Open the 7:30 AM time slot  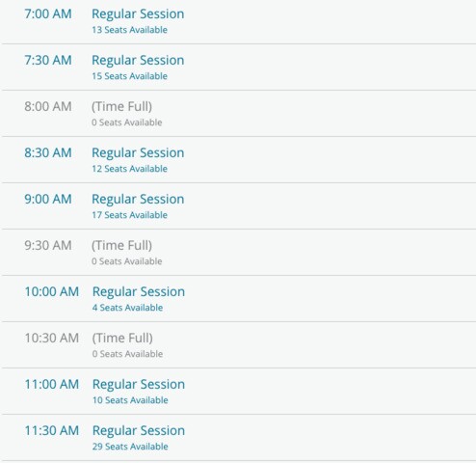[x=239, y=68]
